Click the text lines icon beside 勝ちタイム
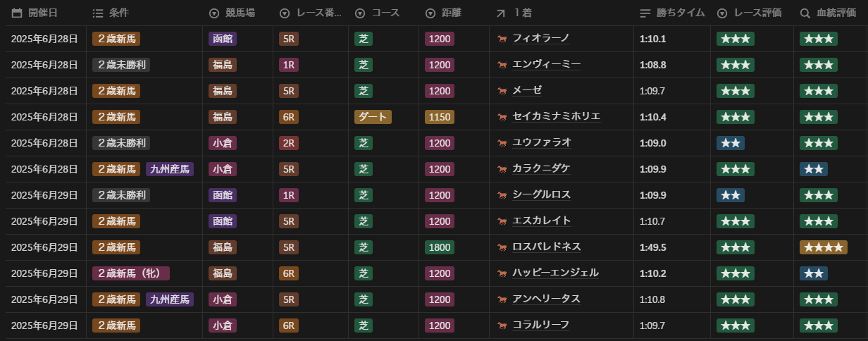 click(645, 13)
